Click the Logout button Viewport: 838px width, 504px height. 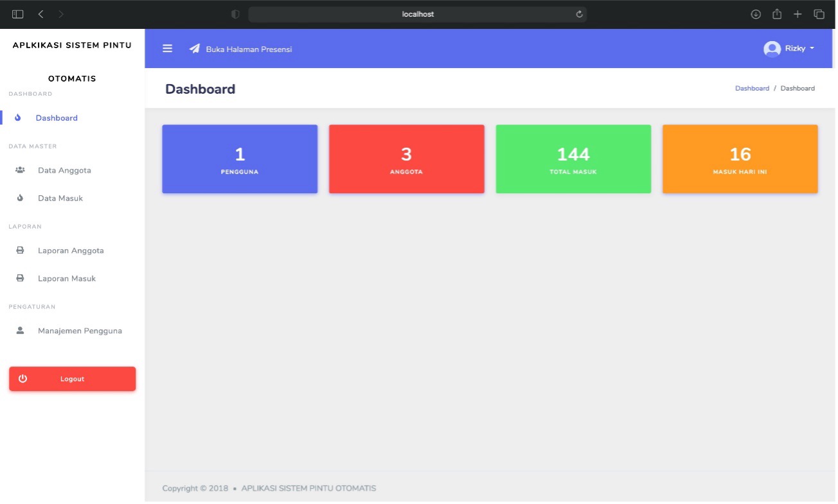point(73,379)
